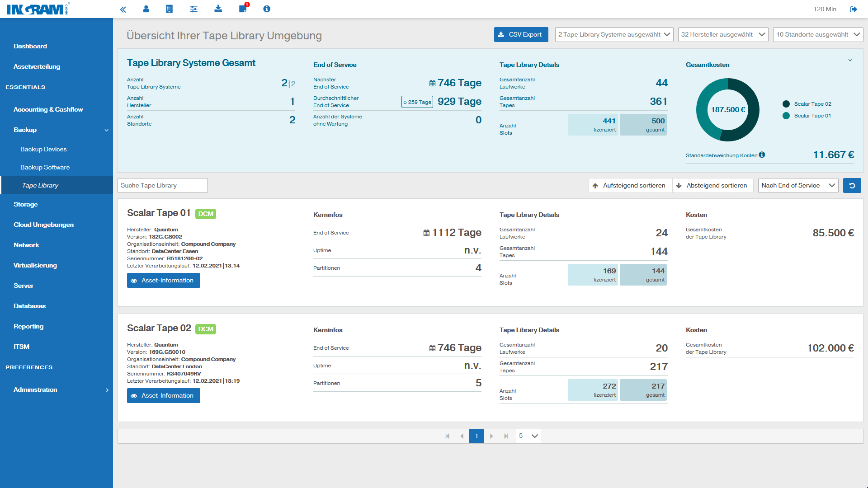Collapse summary panel via small chevron
The width and height of the screenshot is (868, 488).
click(850, 60)
